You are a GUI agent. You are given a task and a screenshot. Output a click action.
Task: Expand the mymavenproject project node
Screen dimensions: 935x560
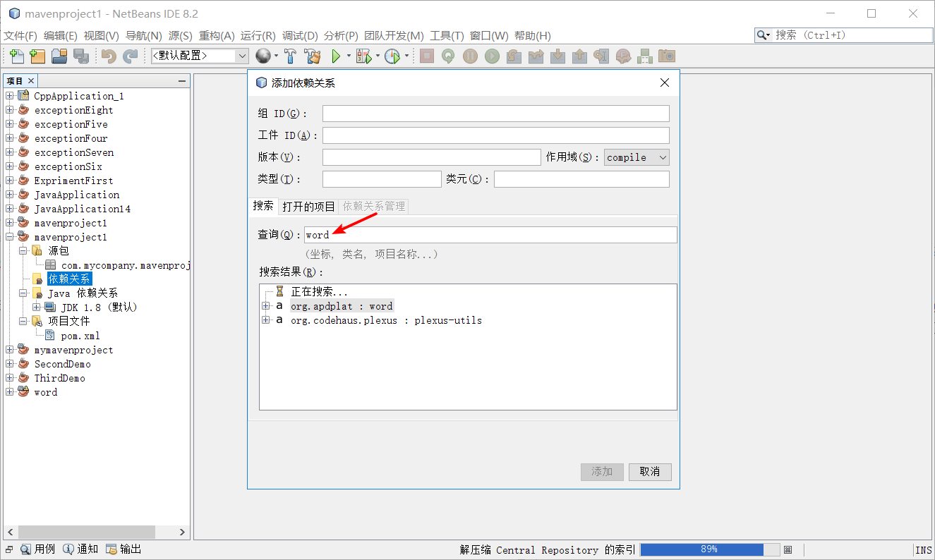(10, 350)
